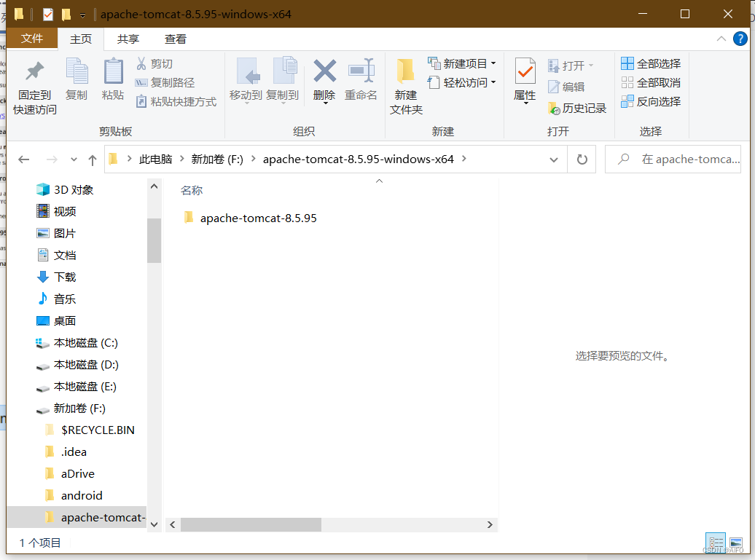Click Invert selection (反向选择)
This screenshot has width=755, height=560.
[x=651, y=101]
